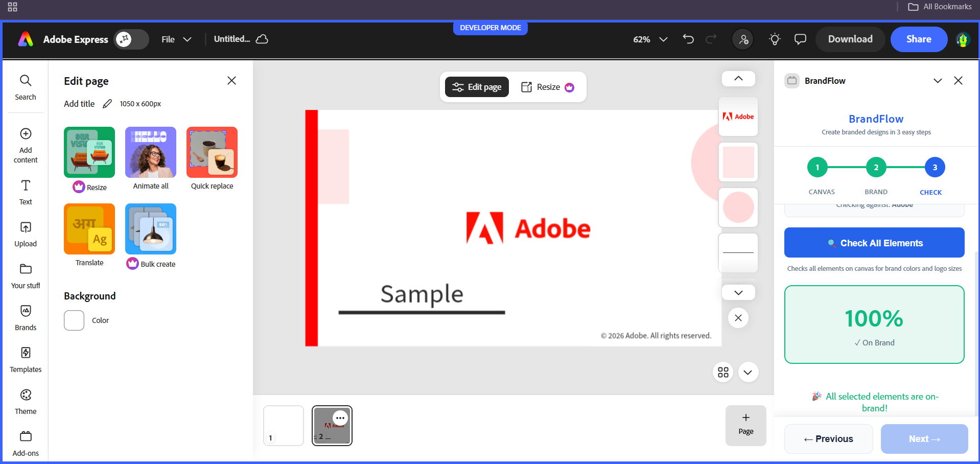980x464 pixels.
Task: Click Add title text field
Action: pyautogui.click(x=79, y=104)
